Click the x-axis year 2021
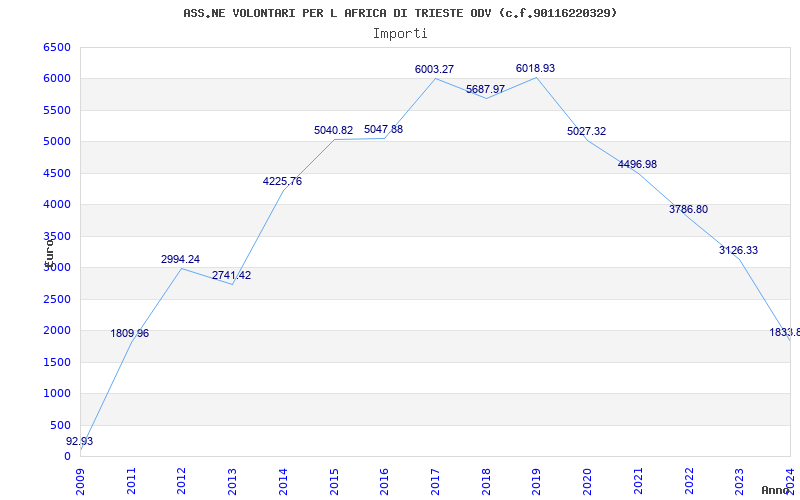This screenshot has width=800, height=500. point(638,481)
